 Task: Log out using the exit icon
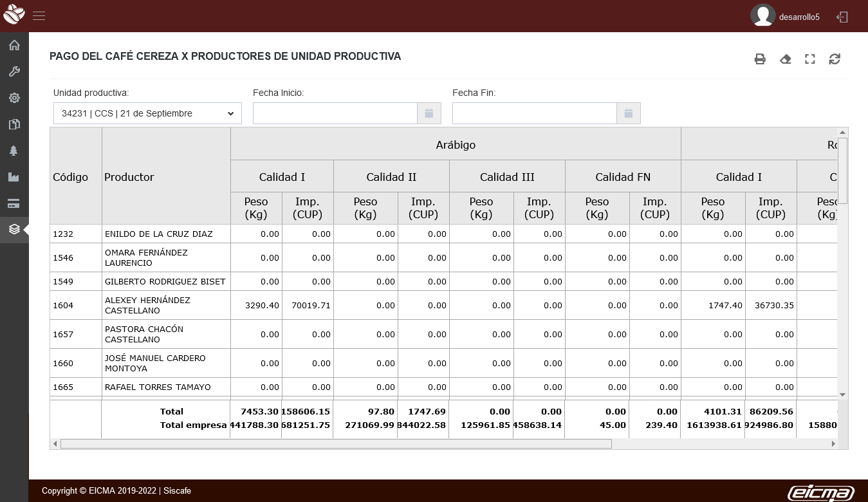842,17
